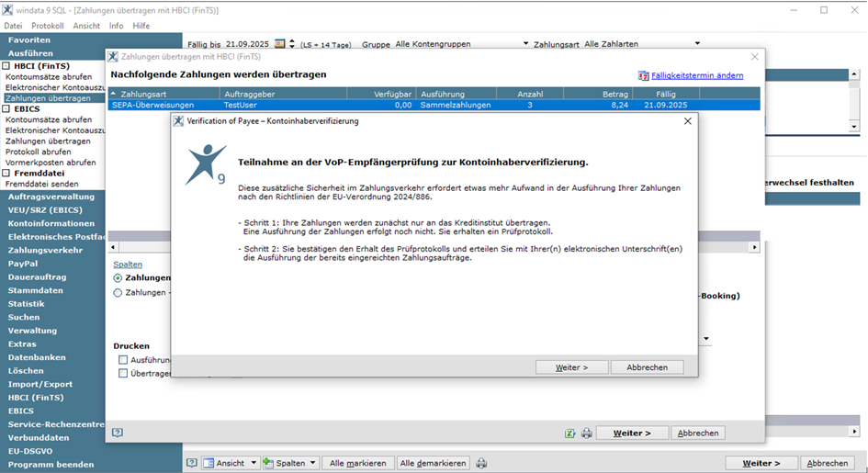The image size is (868, 473).
Task: Select the second Zahlungen radio option
Action: click(118, 293)
